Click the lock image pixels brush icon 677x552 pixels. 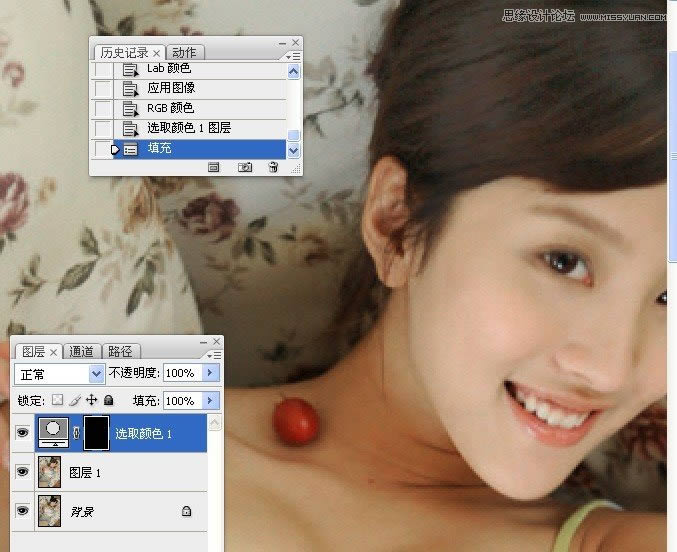74,400
